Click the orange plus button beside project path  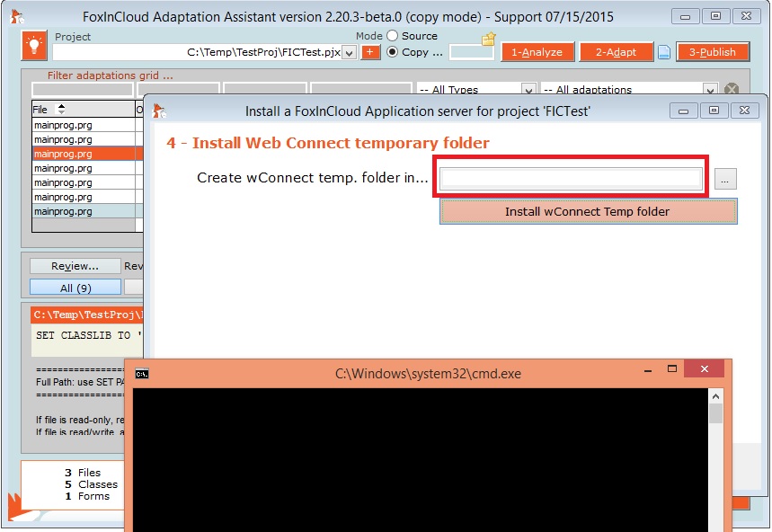point(370,52)
